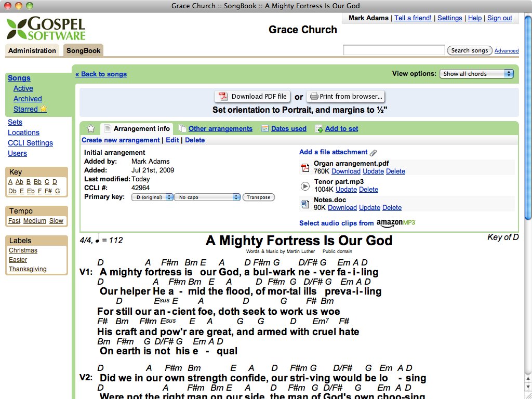The width and height of the screenshot is (532, 399).
Task: Open the No capo dropdown
Action: [x=207, y=197]
